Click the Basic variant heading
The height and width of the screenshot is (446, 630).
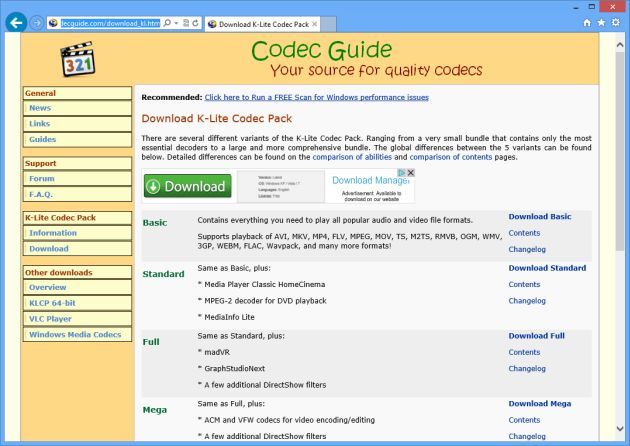[155, 223]
